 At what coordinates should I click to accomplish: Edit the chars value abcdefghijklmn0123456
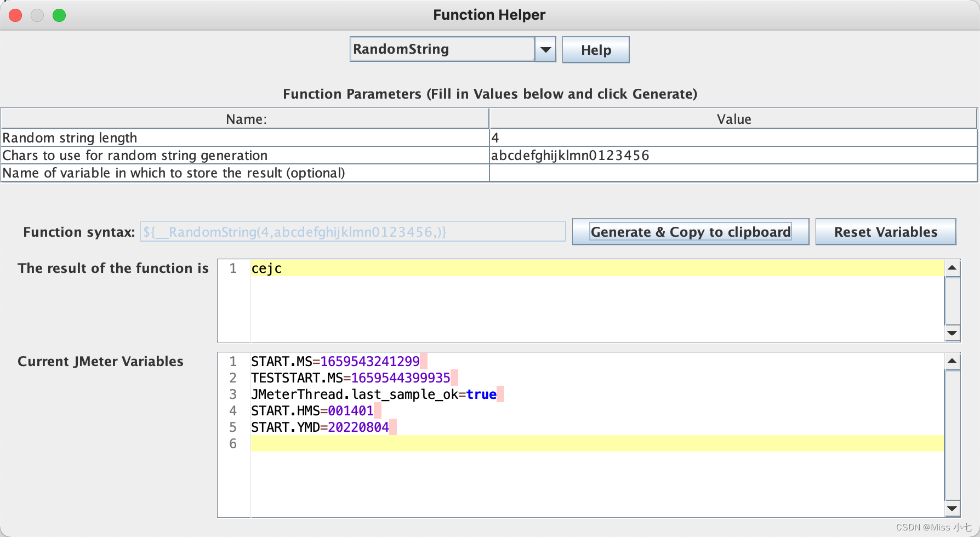tap(733, 155)
